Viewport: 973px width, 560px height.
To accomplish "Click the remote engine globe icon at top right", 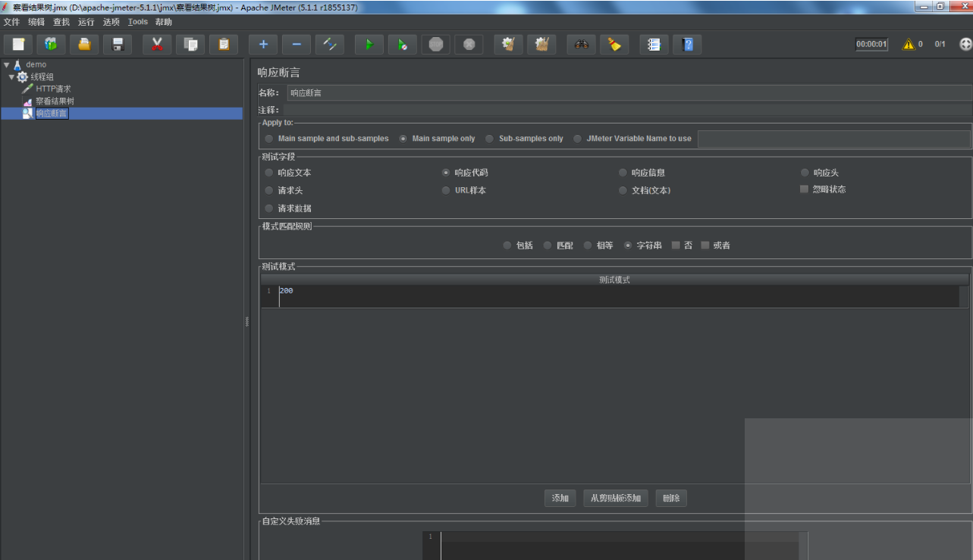I will [965, 44].
